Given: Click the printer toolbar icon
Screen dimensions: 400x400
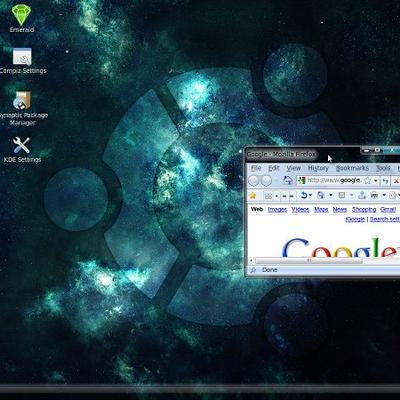Looking at the screenshot, I should [x=374, y=196].
